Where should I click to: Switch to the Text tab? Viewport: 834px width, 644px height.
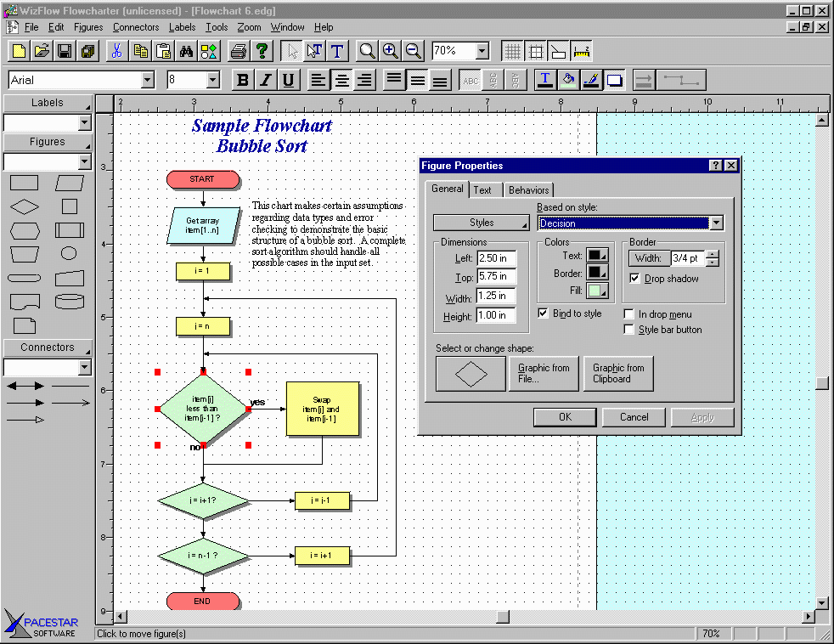[482, 190]
